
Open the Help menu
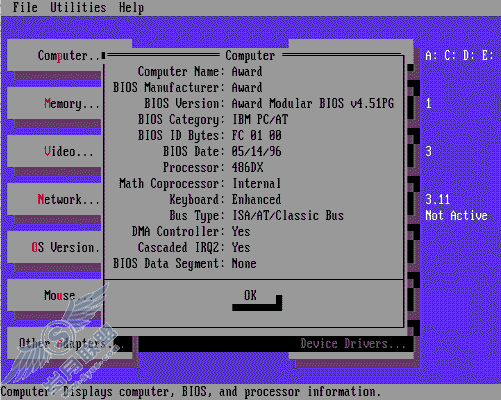tap(131, 7)
